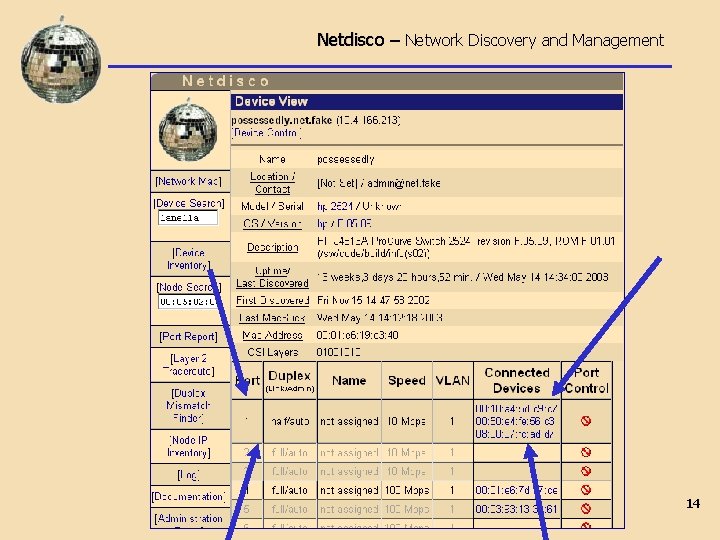
Task: Click the half/auto duplex cell
Action: point(290,421)
